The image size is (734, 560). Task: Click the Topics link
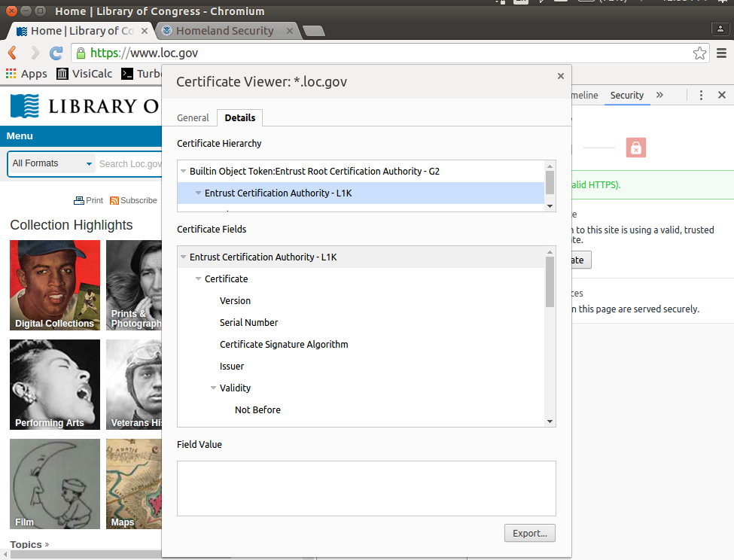click(29, 544)
